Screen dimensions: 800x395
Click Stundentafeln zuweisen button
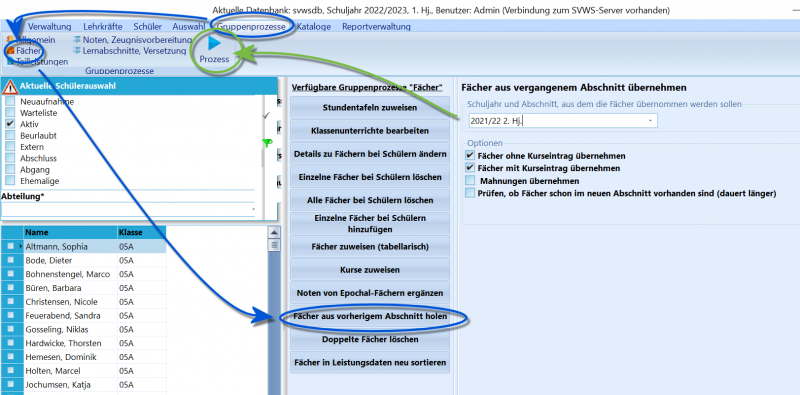[370, 108]
